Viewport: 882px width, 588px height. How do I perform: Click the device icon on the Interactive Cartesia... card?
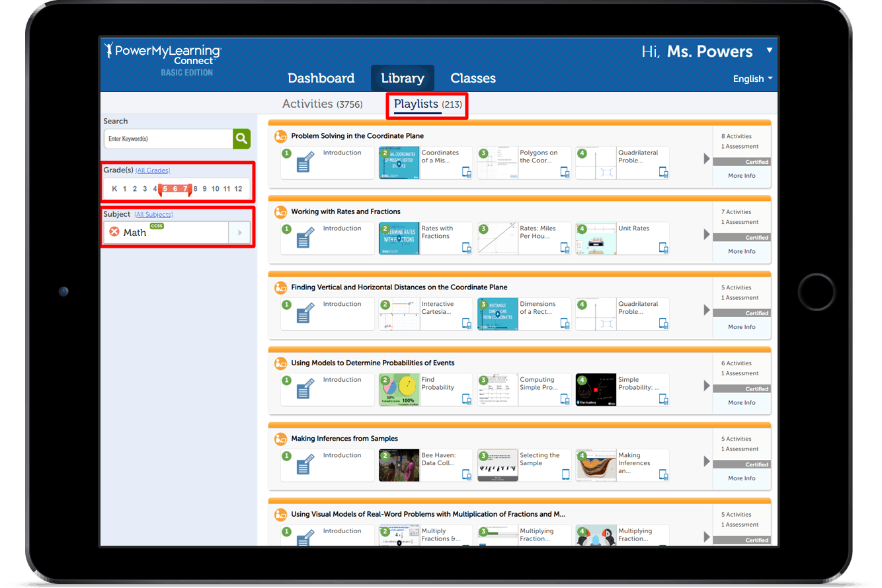(467, 324)
